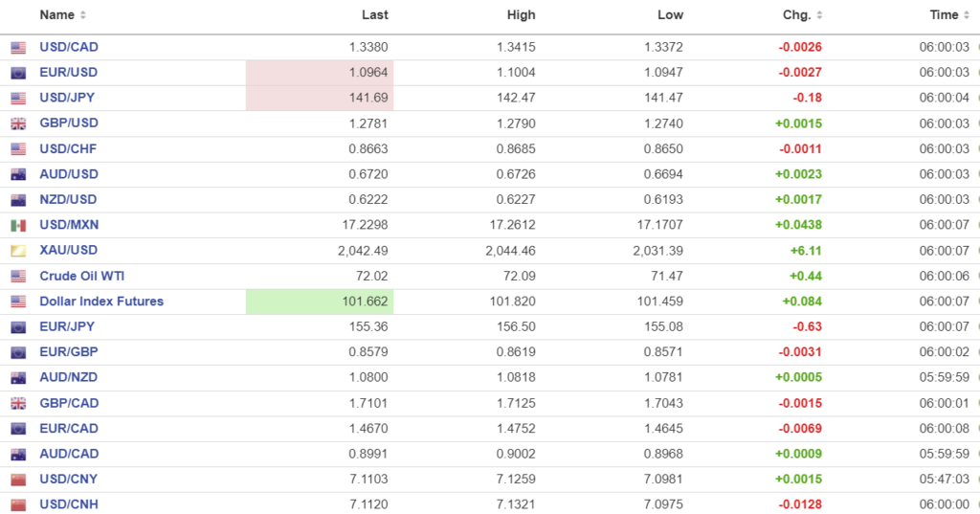Click the Australian flag icon next to AUD/USD
The height and width of the screenshot is (514, 980).
(x=18, y=174)
